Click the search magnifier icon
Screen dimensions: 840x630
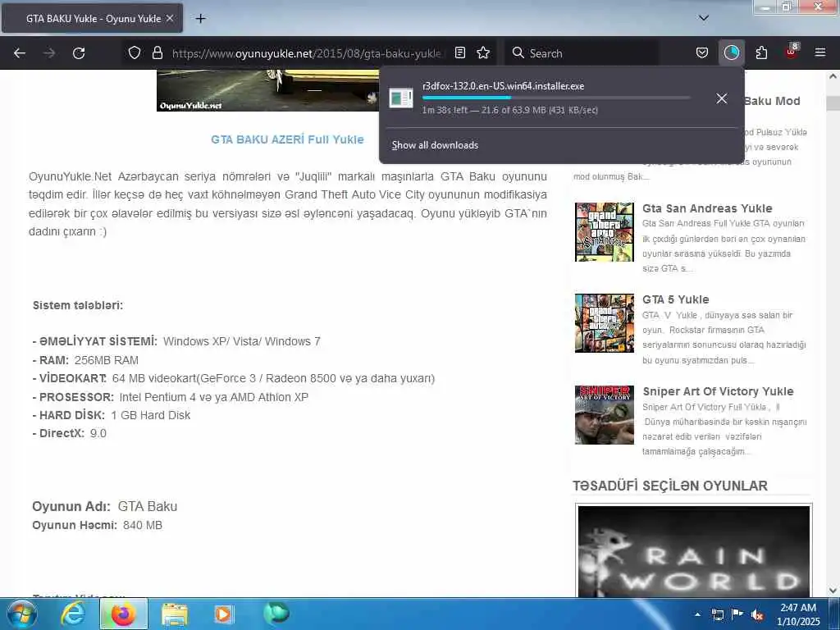[x=518, y=52]
